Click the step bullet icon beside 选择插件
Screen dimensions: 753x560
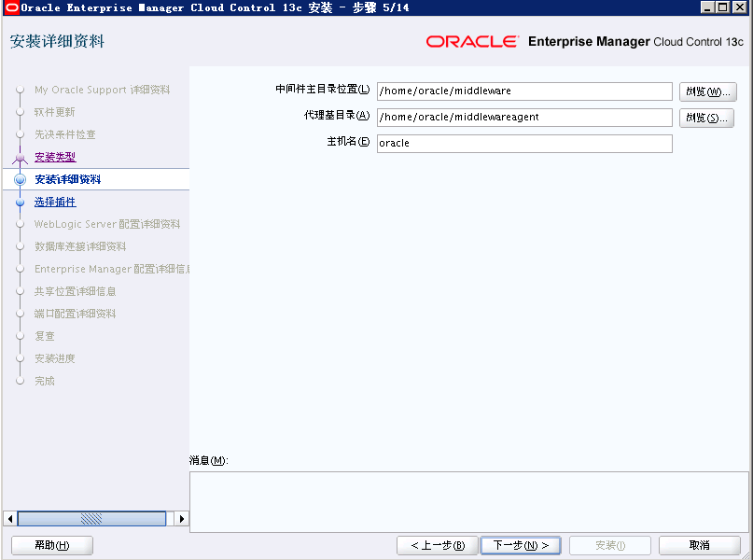[x=20, y=203]
